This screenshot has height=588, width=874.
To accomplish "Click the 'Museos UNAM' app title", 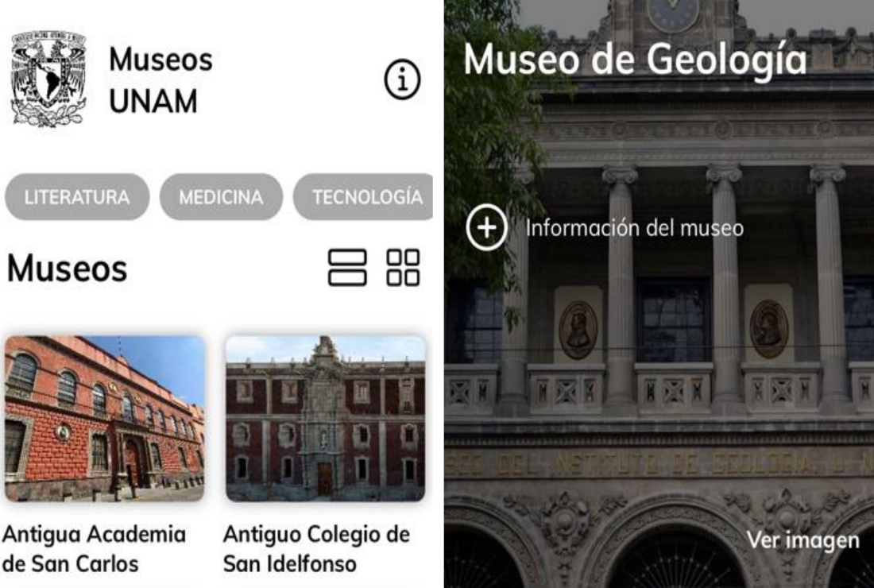I will click(160, 79).
